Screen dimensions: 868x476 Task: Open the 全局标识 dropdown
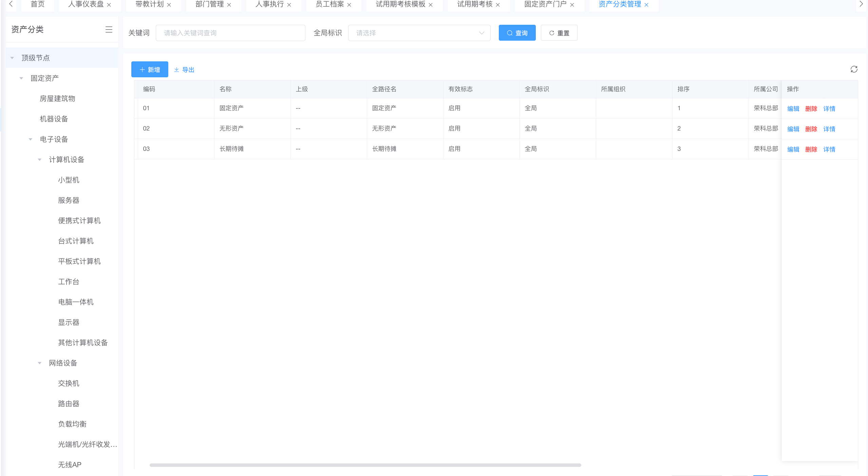pos(419,33)
